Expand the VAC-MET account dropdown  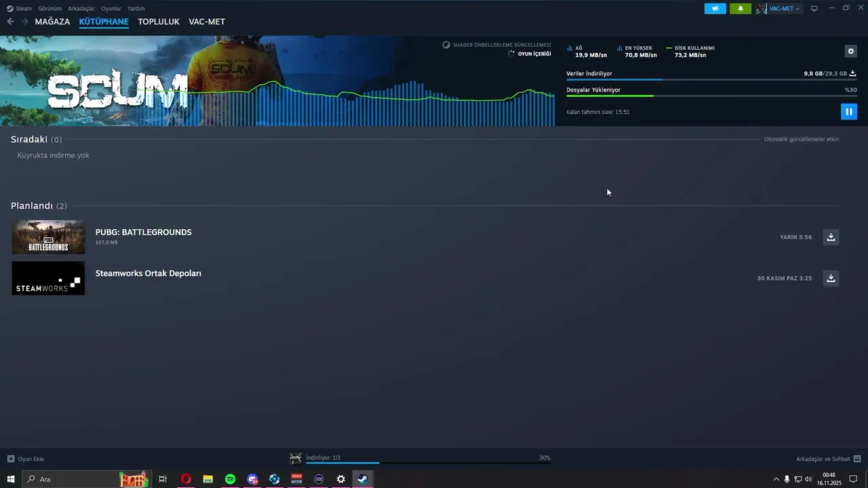coord(785,9)
